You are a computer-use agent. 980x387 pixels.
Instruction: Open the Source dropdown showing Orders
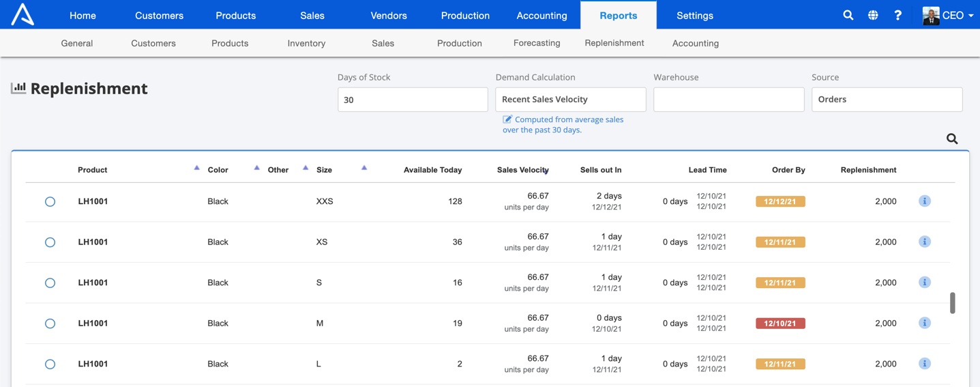pyautogui.click(x=887, y=99)
